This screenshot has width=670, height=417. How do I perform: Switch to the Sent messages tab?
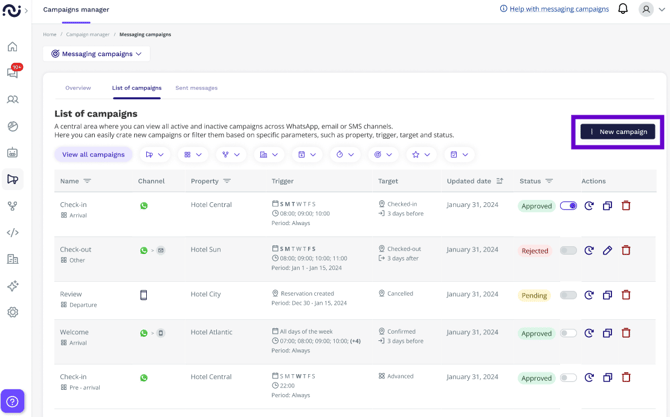(x=196, y=88)
